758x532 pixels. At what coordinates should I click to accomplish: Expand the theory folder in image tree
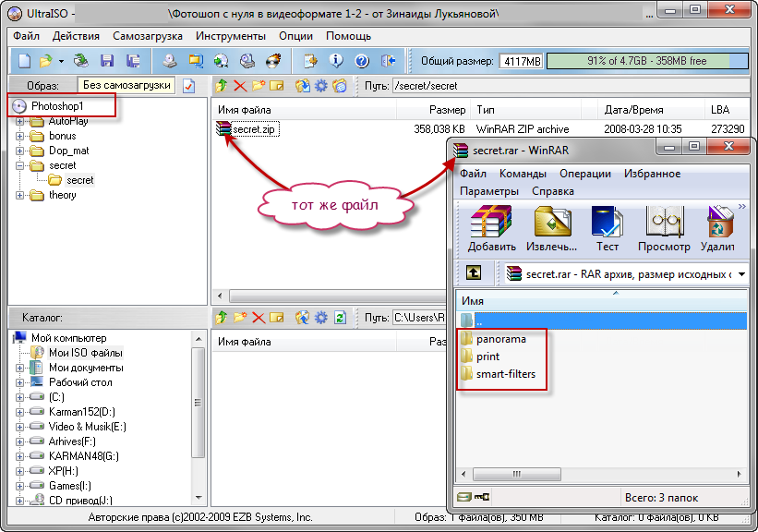(19, 196)
